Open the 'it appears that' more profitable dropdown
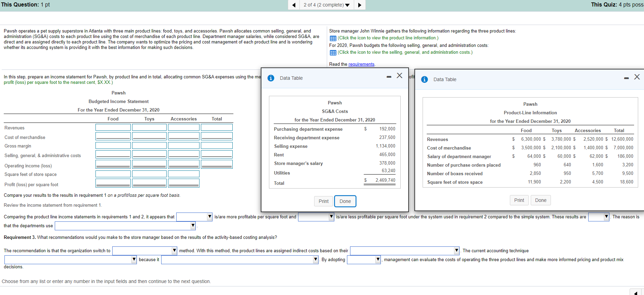The width and height of the screenshot is (644, 295). [194, 217]
